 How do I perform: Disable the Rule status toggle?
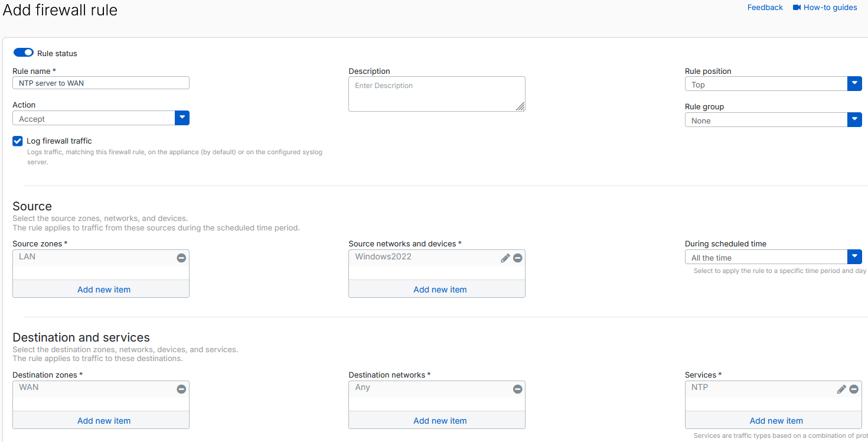23,52
